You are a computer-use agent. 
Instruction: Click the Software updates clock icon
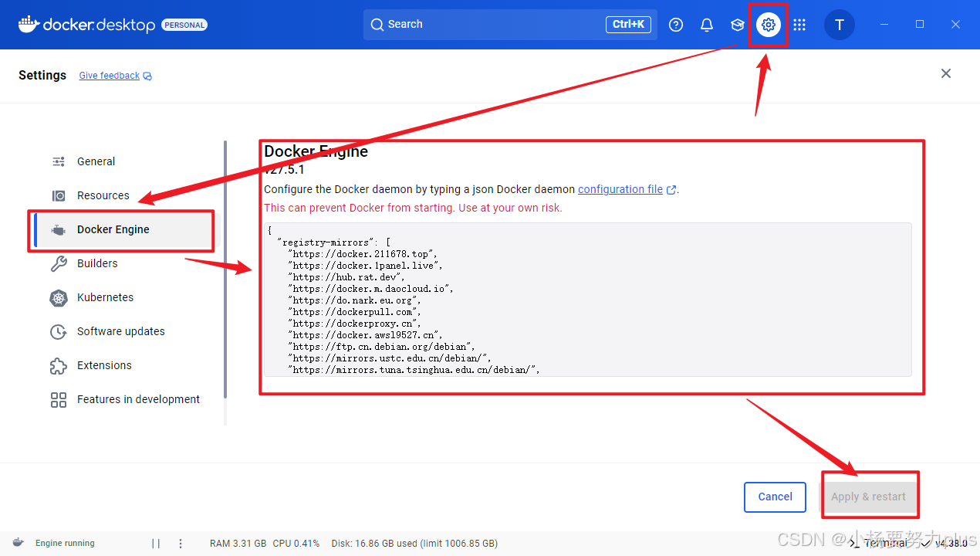point(59,331)
